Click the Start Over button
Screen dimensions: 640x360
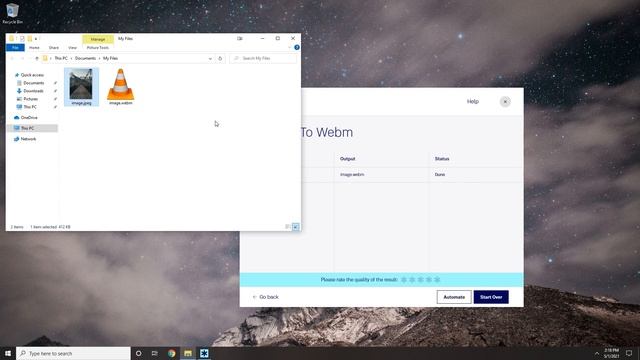[x=491, y=297]
